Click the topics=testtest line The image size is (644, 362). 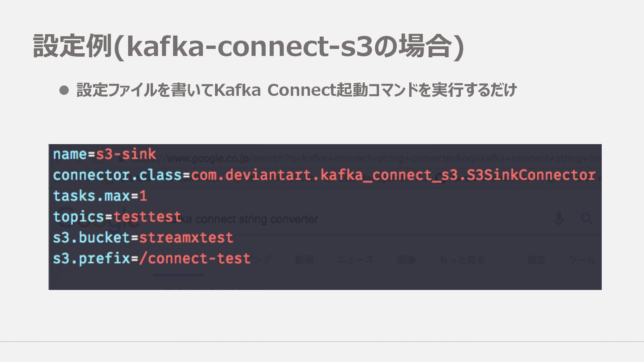(117, 217)
